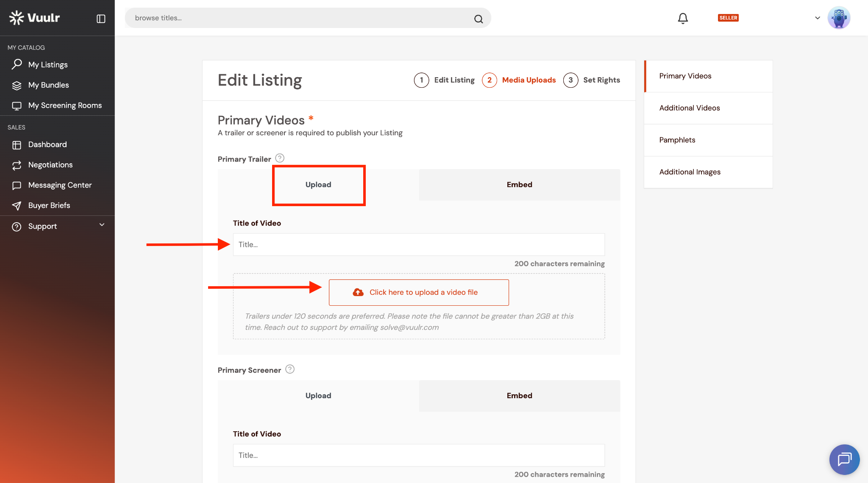Collapse the sidebar with the panel icon
This screenshot has height=483, width=868.
[101, 19]
